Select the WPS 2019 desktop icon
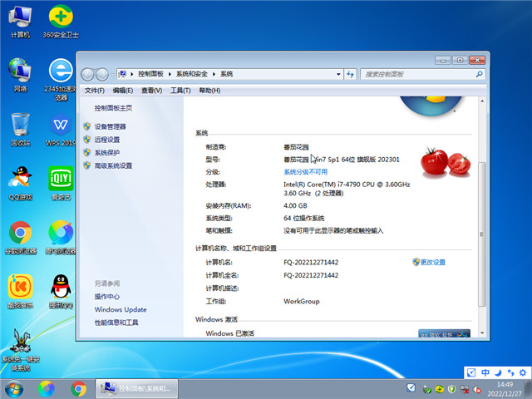 point(61,130)
